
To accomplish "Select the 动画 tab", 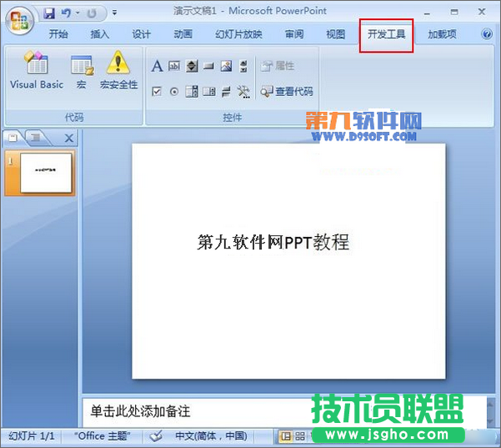I will click(x=183, y=34).
